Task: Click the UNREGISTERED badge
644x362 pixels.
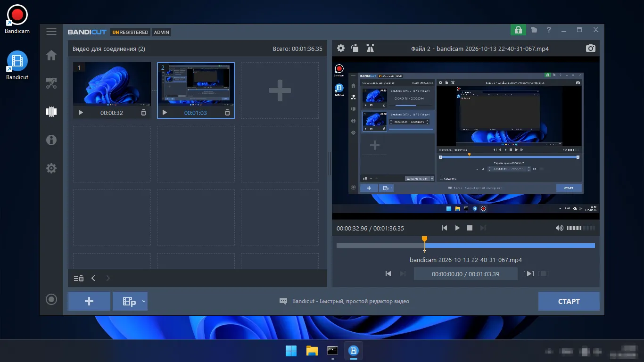Action: (x=131, y=33)
